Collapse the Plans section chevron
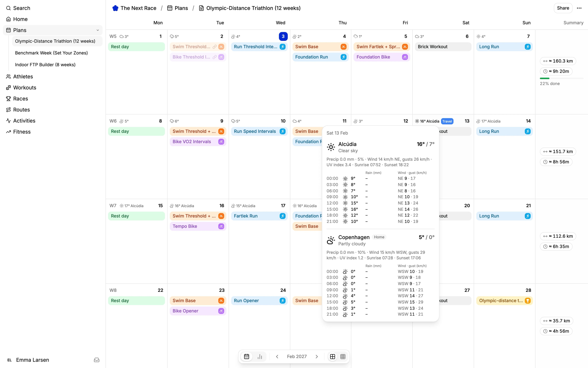This screenshot has width=588, height=368. pyautogui.click(x=98, y=30)
